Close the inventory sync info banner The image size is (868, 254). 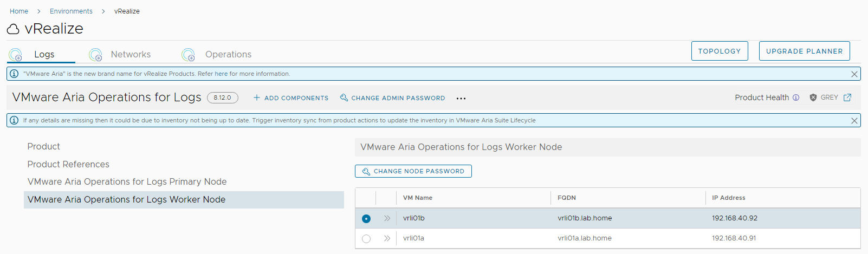pos(854,121)
